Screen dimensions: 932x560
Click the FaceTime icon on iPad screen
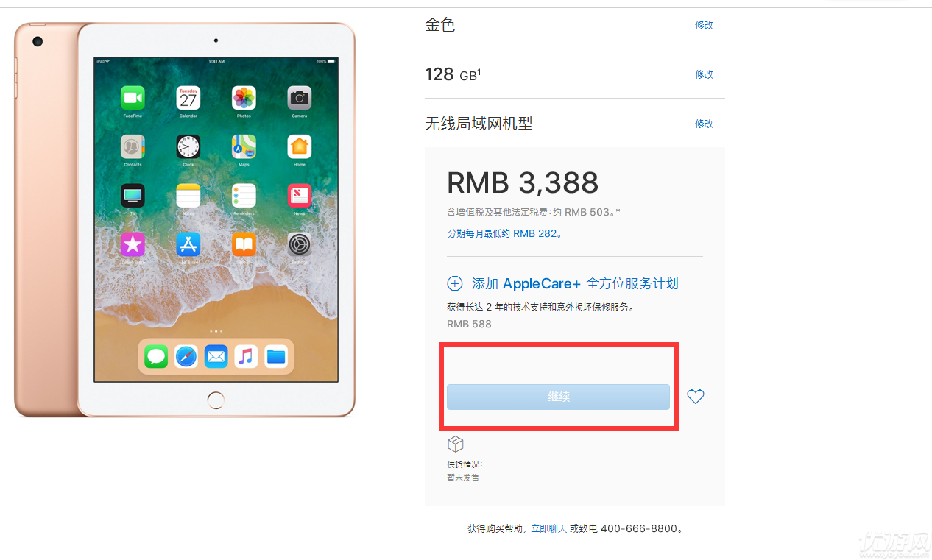click(x=133, y=98)
